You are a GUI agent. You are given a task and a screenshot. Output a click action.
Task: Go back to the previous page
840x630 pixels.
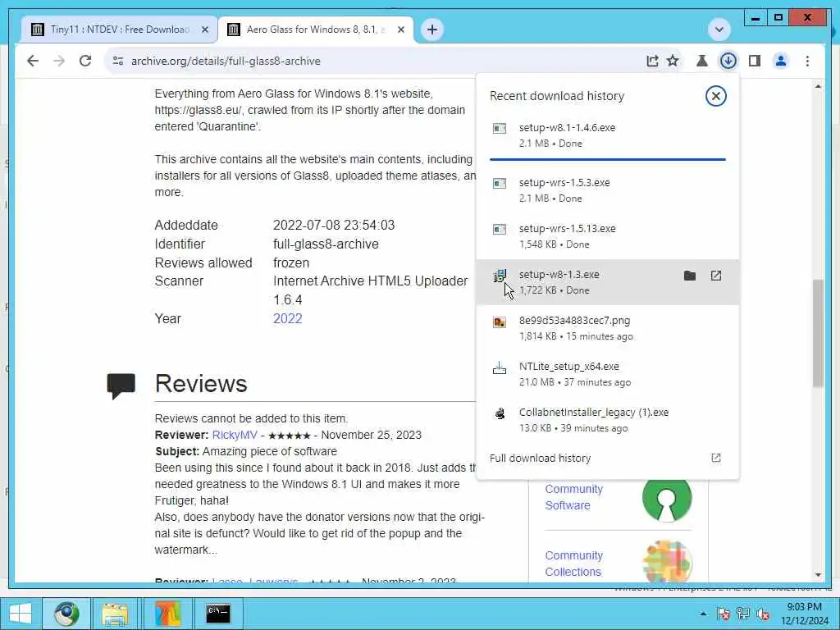[x=33, y=61]
